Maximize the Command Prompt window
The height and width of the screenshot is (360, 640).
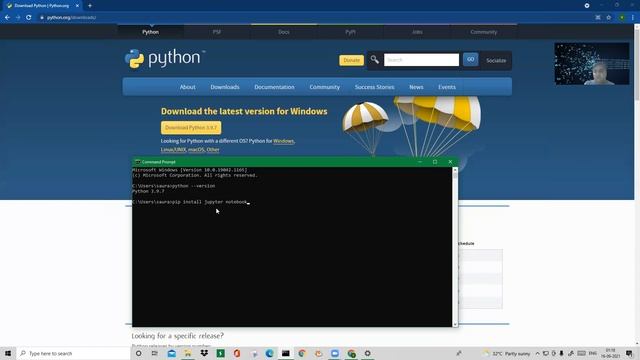click(435, 162)
